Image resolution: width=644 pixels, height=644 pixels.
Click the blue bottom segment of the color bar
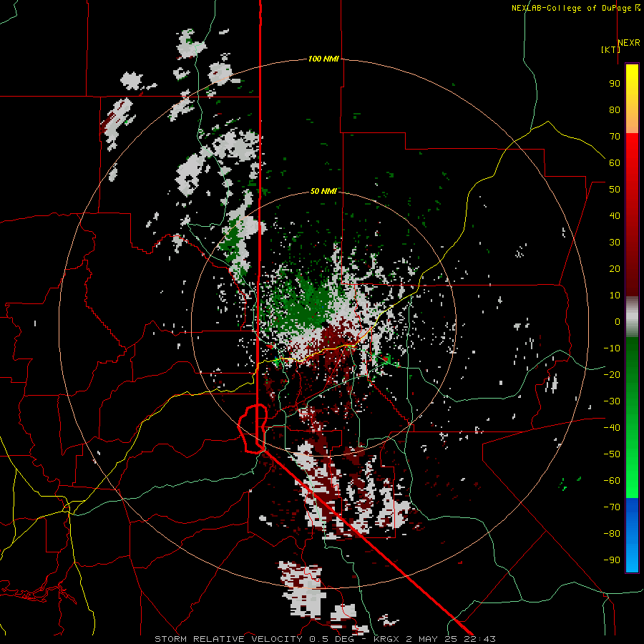pyautogui.click(x=632, y=535)
